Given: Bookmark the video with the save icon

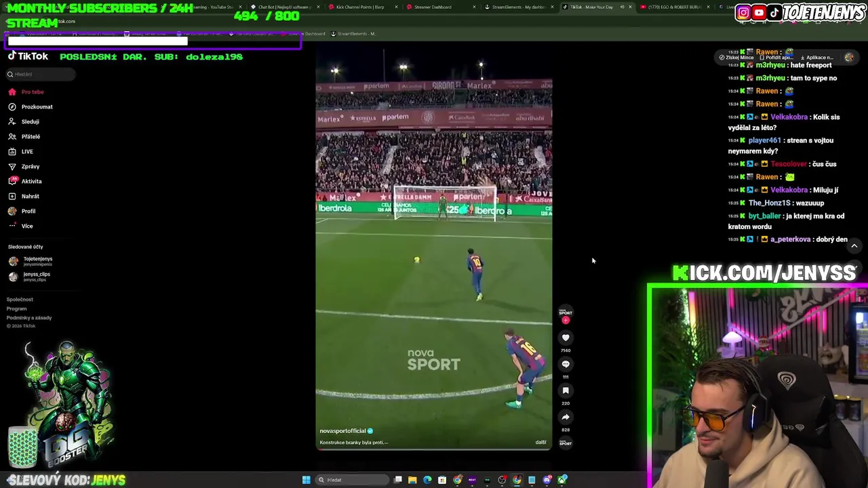Looking at the screenshot, I should point(566,390).
